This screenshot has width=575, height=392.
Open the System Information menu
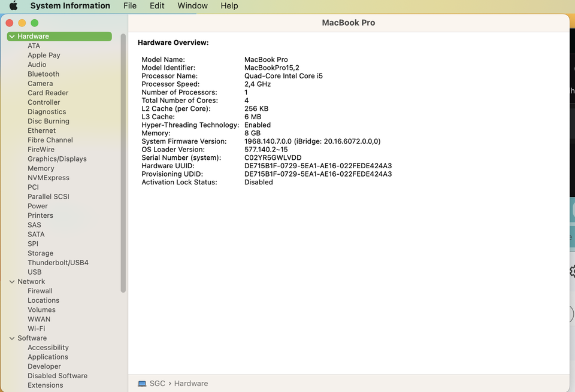[x=70, y=5]
